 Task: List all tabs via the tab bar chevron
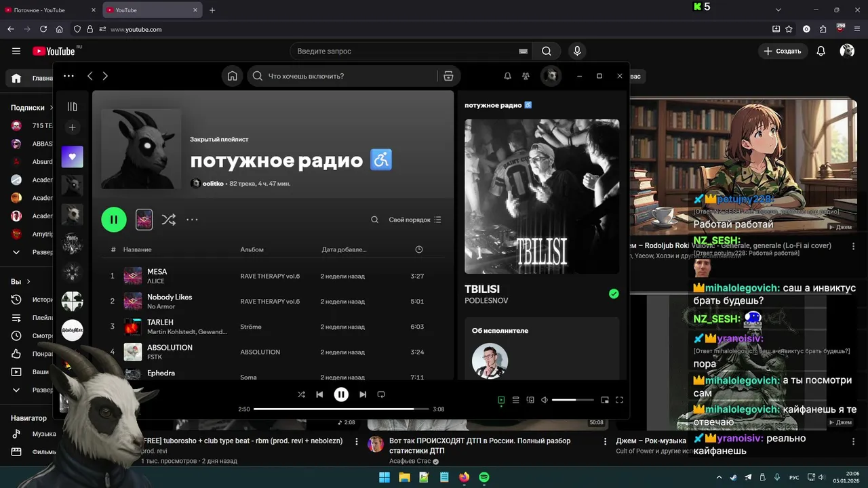tap(778, 10)
